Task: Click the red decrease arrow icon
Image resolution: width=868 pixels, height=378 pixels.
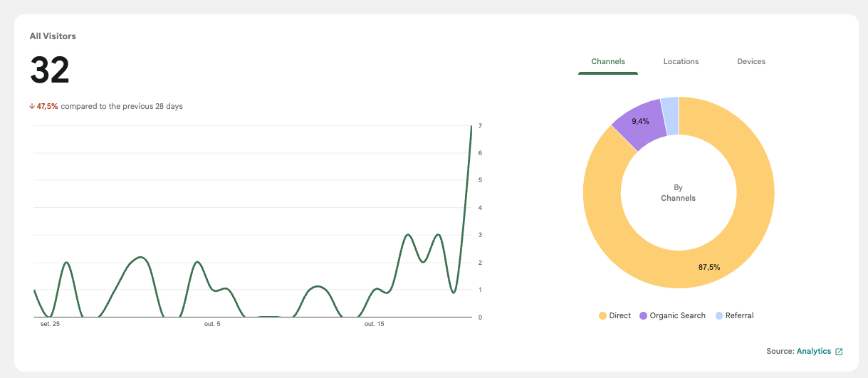Action: (32, 107)
